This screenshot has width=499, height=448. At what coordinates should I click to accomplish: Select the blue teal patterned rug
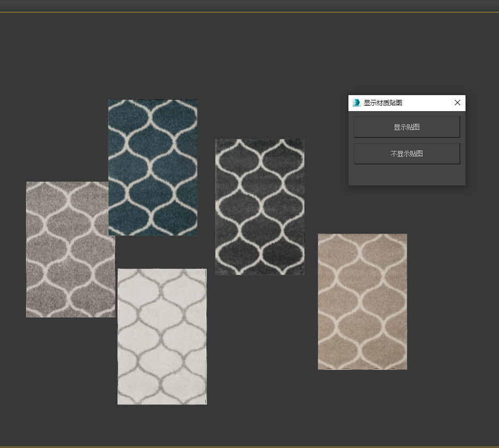point(153,167)
